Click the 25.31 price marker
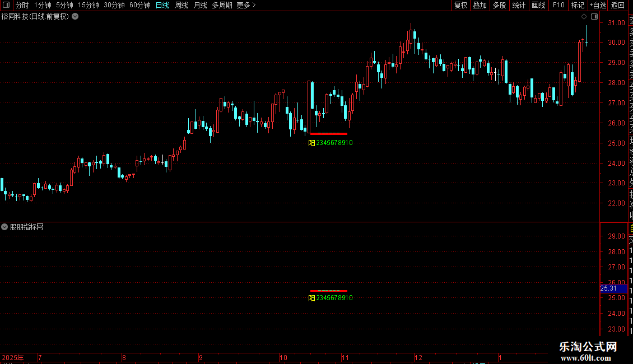This screenshot has height=364, width=633. point(613,288)
